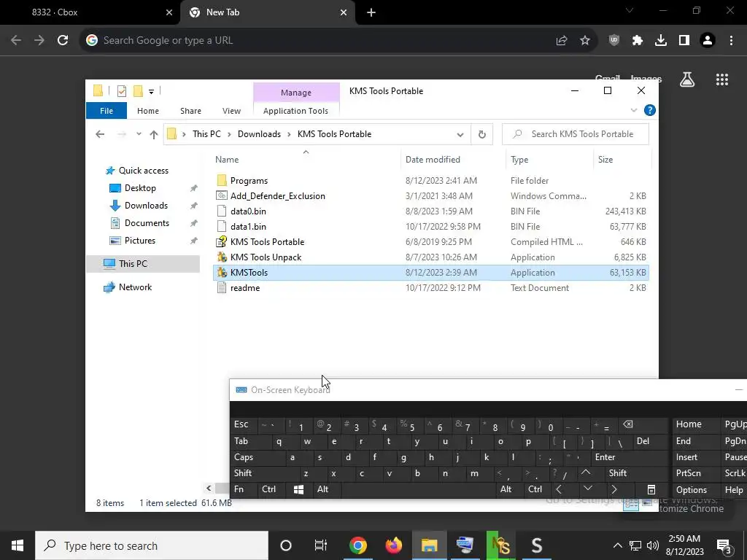
Task: Click the Properties quick access toolbar icon
Action: pos(122,90)
